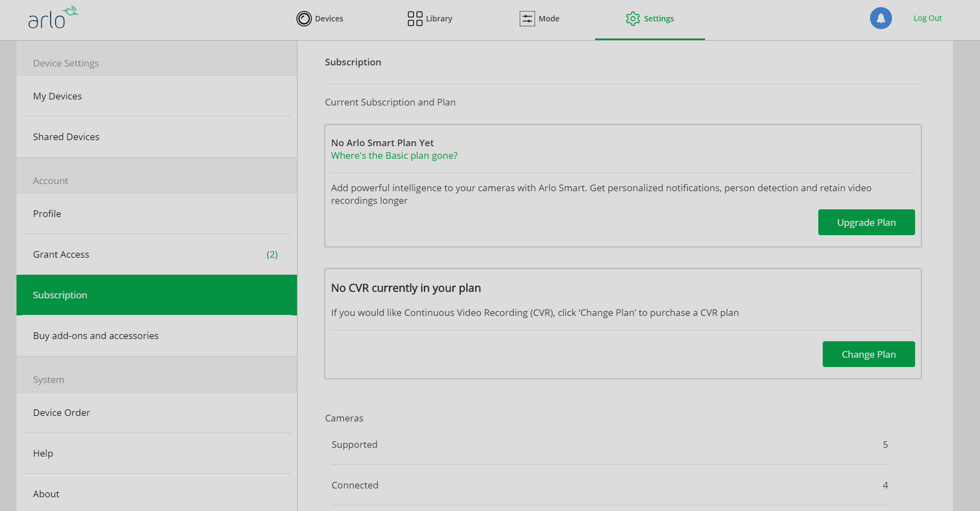Log out of the account
This screenshot has width=980, height=511.
[x=928, y=18]
